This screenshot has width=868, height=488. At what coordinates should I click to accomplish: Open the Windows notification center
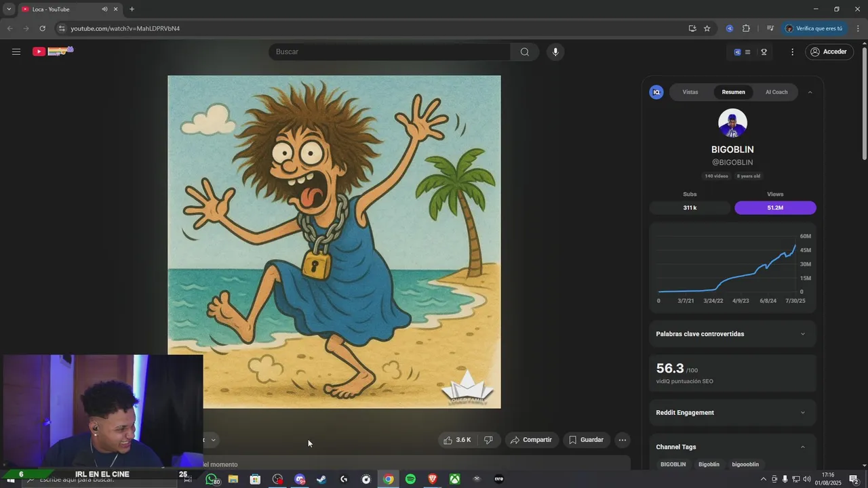(x=854, y=479)
